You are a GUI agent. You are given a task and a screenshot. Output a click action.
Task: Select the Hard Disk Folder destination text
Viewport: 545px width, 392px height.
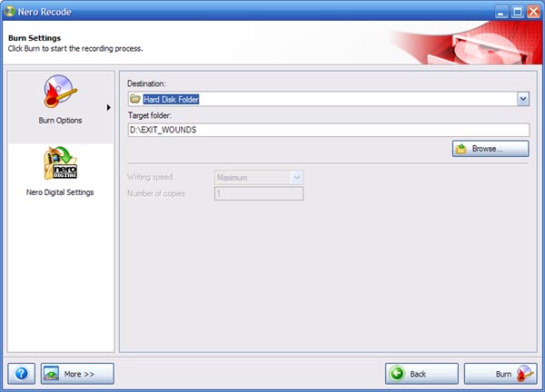click(171, 99)
